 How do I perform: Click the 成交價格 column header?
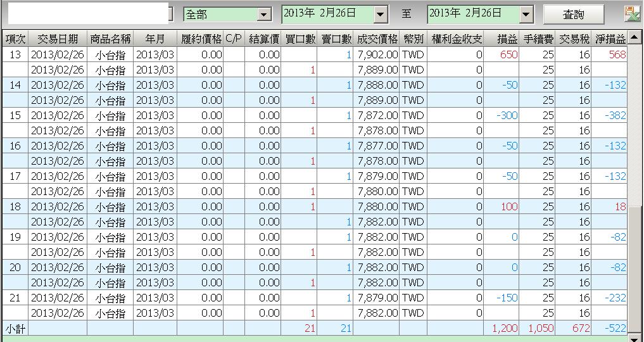coord(377,39)
